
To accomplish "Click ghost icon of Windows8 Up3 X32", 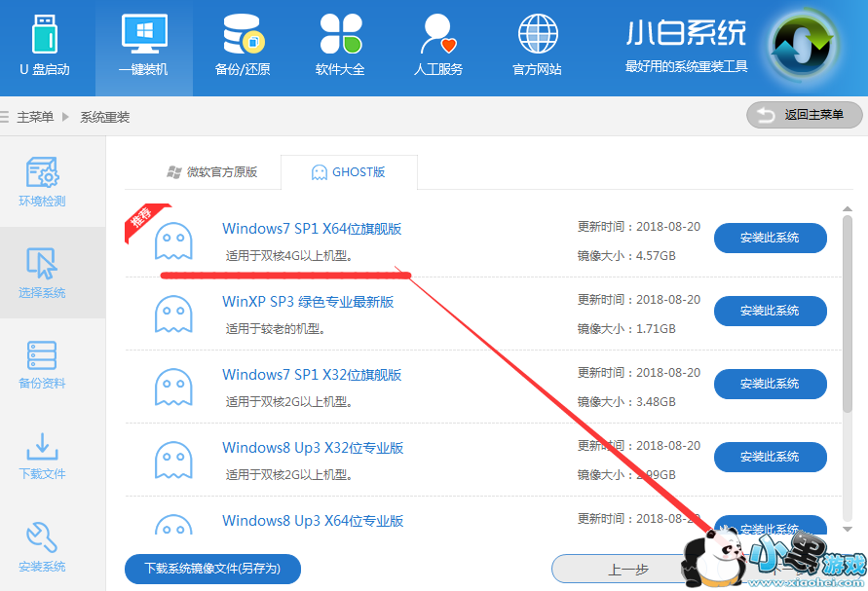I will [x=173, y=461].
